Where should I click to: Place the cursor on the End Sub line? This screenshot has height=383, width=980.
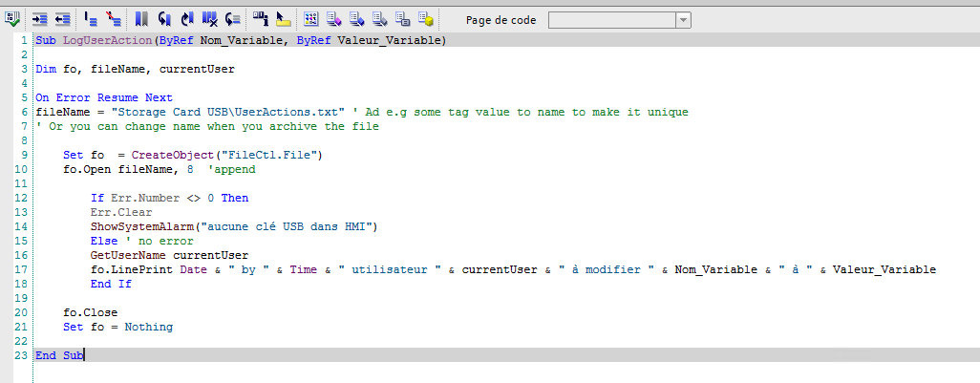59,355
